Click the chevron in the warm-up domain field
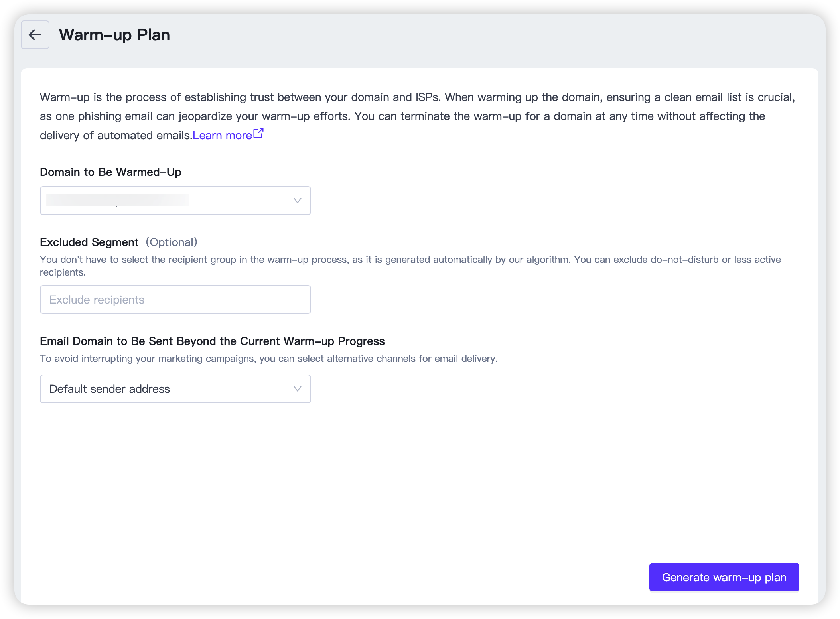 tap(297, 201)
